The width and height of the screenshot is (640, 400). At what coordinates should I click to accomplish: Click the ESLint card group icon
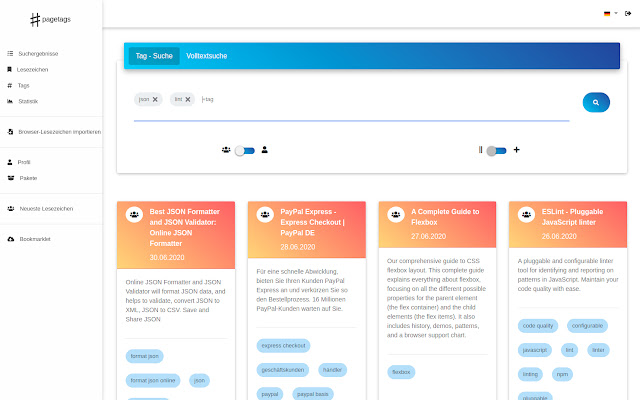tap(526, 214)
